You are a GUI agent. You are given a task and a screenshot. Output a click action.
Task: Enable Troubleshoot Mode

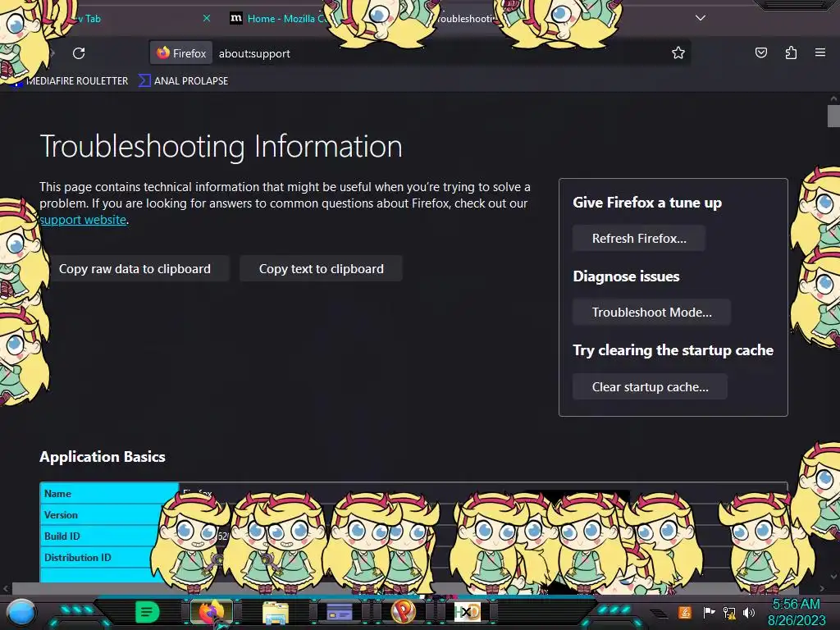coord(651,313)
